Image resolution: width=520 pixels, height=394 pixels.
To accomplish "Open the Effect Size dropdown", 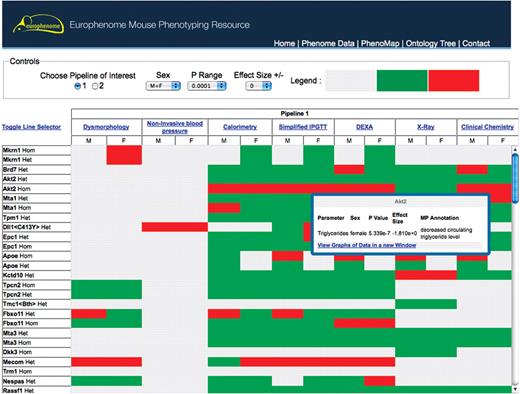I will pyautogui.click(x=258, y=86).
